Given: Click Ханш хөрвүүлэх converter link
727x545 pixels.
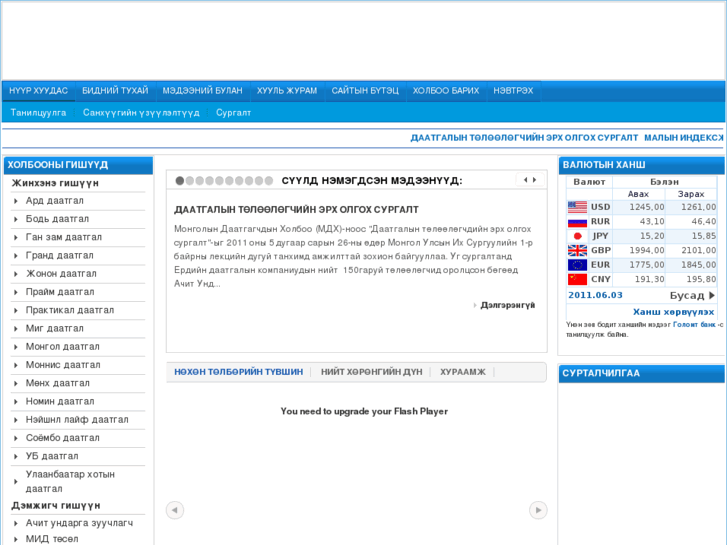Looking at the screenshot, I should click(674, 312).
